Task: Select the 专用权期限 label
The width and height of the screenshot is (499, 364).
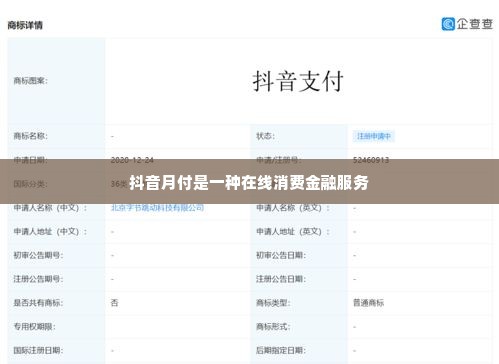Action: click(x=34, y=327)
